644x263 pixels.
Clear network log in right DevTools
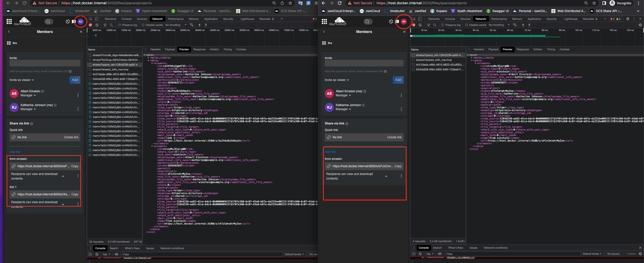pos(420,25)
